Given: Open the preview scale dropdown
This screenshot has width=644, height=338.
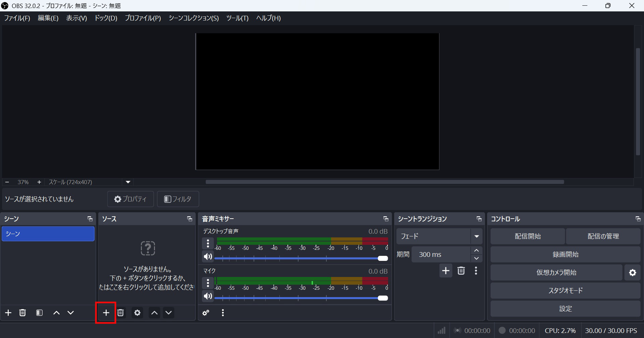Looking at the screenshot, I should click(128, 182).
